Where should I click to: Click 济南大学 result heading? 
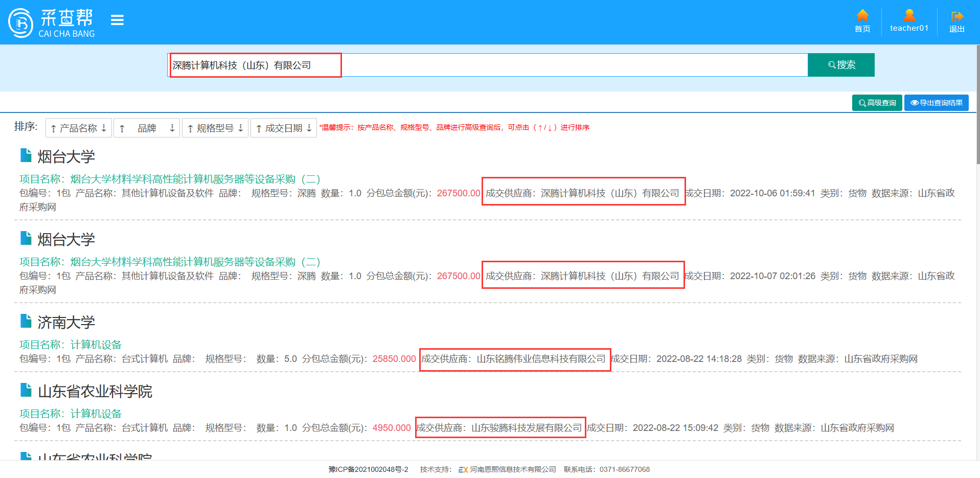pos(66,322)
